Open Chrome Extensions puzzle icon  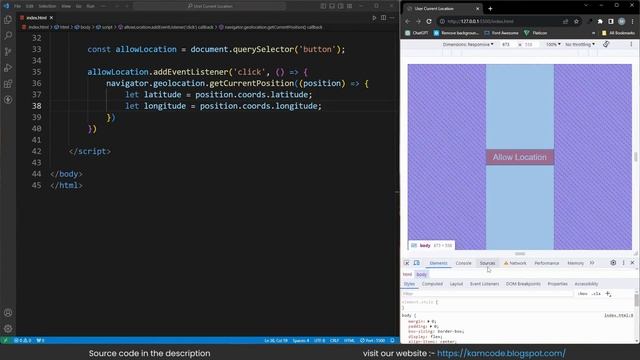tap(600, 21)
